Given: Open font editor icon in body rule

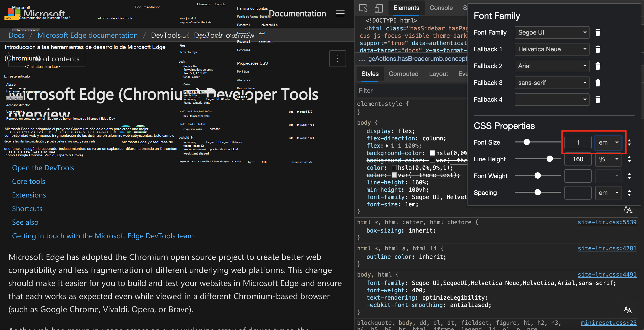Looking at the screenshot, I should (628, 210).
